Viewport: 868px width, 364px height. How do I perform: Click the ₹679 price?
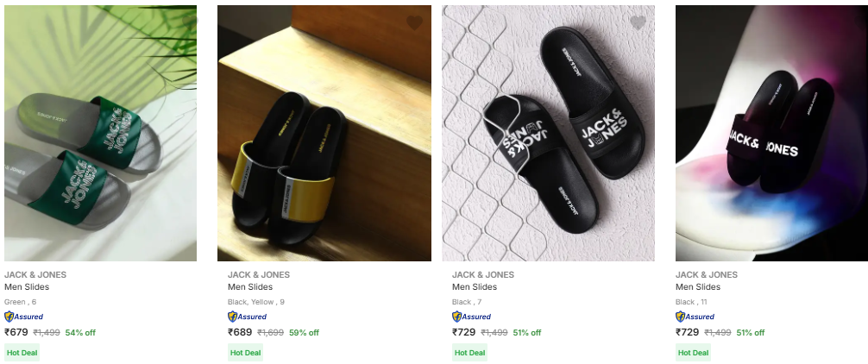17,332
